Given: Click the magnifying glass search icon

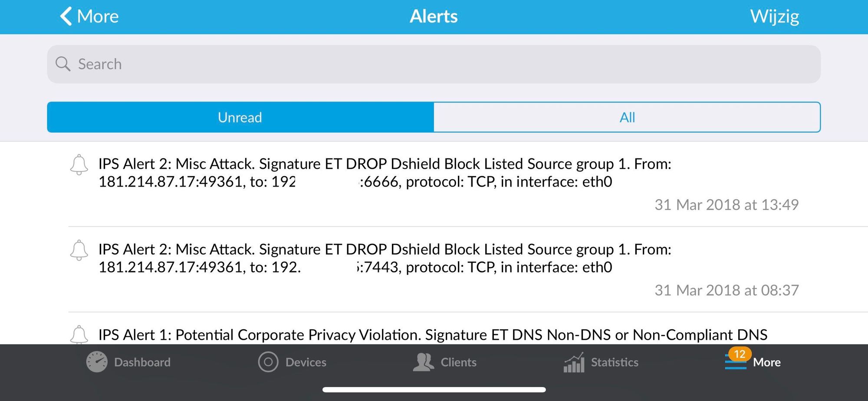Looking at the screenshot, I should point(63,64).
